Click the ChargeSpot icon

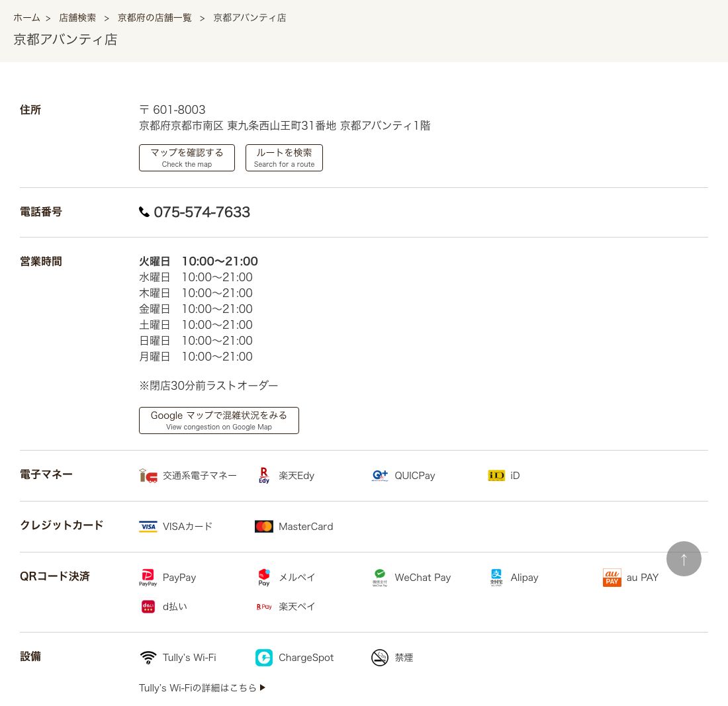coord(263,658)
